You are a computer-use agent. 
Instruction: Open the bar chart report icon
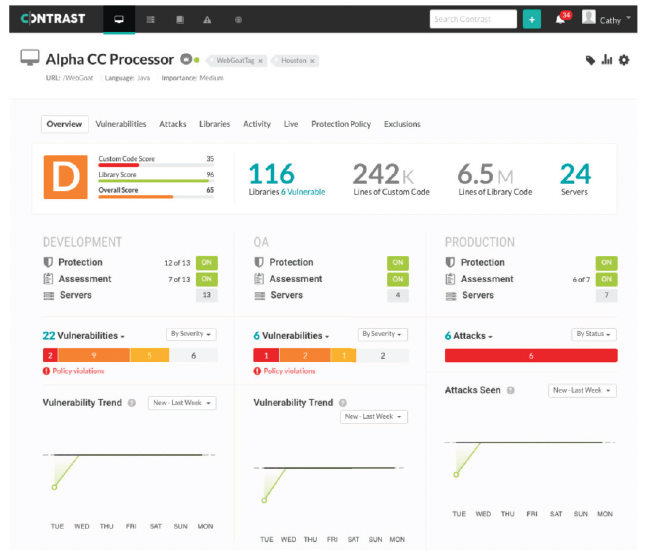(x=607, y=60)
